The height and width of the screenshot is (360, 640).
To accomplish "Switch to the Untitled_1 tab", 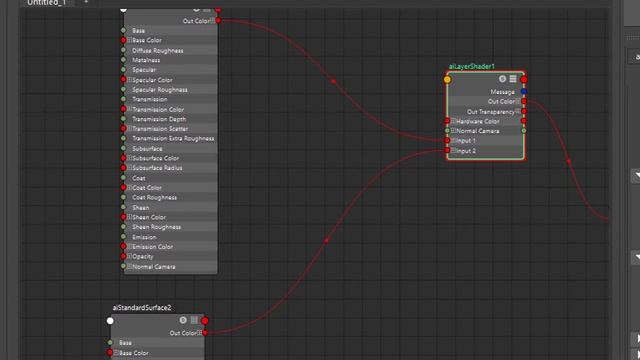I will tap(47, 2).
